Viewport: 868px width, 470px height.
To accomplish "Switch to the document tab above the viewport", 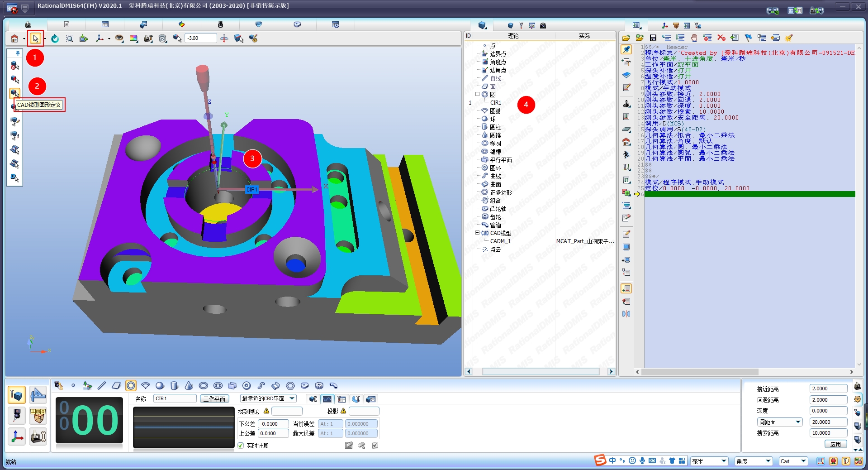I will (66, 24).
